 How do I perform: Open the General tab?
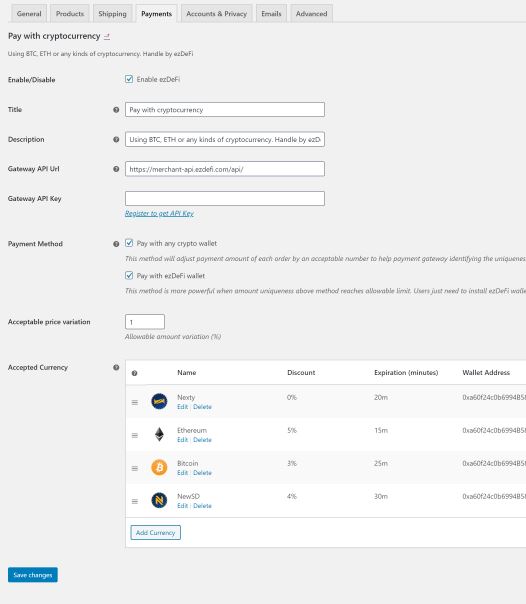point(29,14)
